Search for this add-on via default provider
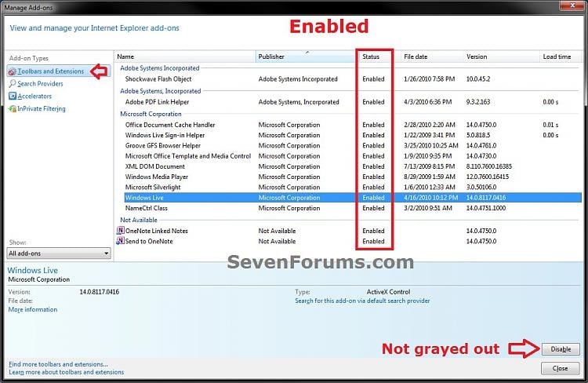The image size is (588, 383). click(362, 301)
